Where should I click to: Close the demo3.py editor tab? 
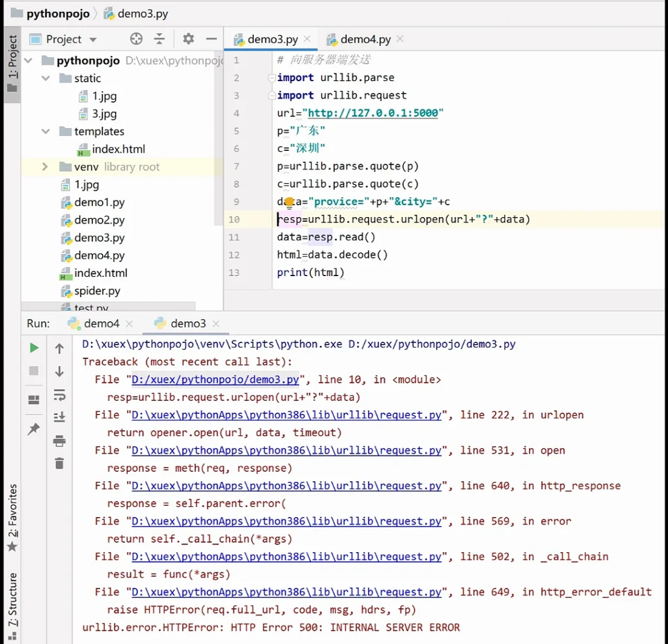pyautogui.click(x=307, y=39)
